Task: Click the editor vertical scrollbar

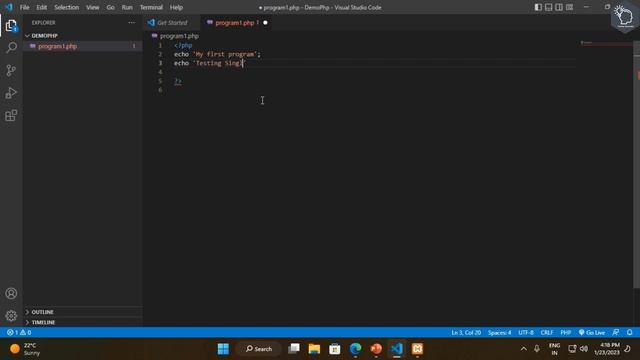Action: click(636, 163)
